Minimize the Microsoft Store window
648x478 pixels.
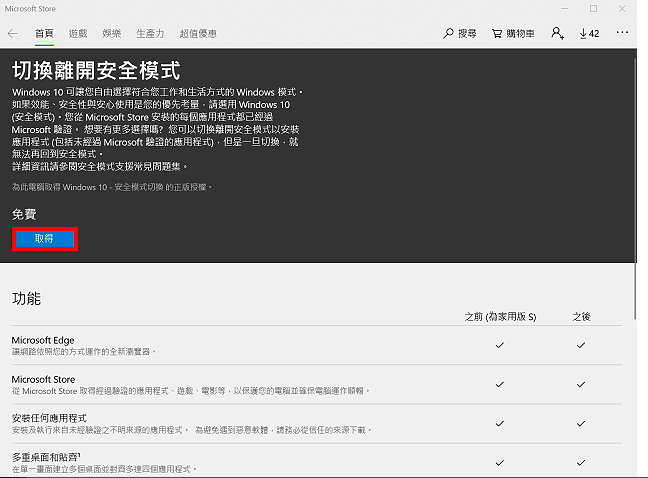point(565,9)
